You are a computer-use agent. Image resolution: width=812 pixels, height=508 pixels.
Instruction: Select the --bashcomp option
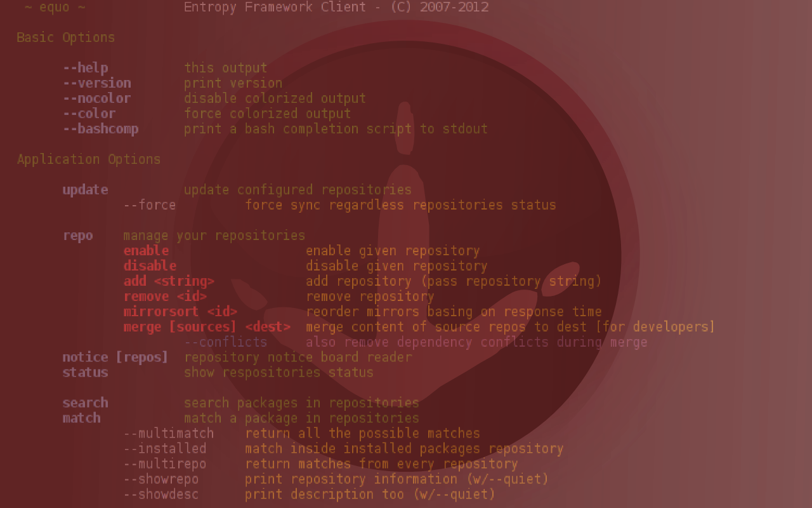(x=100, y=129)
